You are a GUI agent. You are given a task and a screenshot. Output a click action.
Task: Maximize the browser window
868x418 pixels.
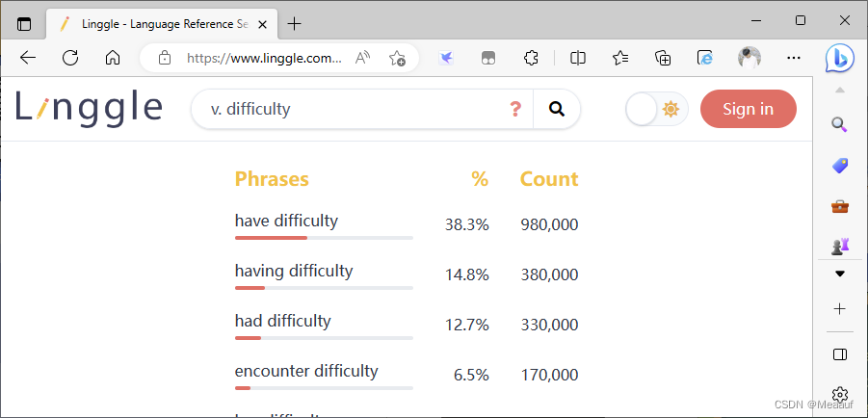click(800, 20)
